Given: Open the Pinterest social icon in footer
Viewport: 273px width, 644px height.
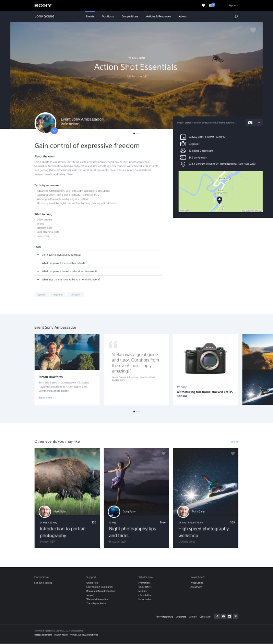Looking at the screenshot, I should coord(235,617).
